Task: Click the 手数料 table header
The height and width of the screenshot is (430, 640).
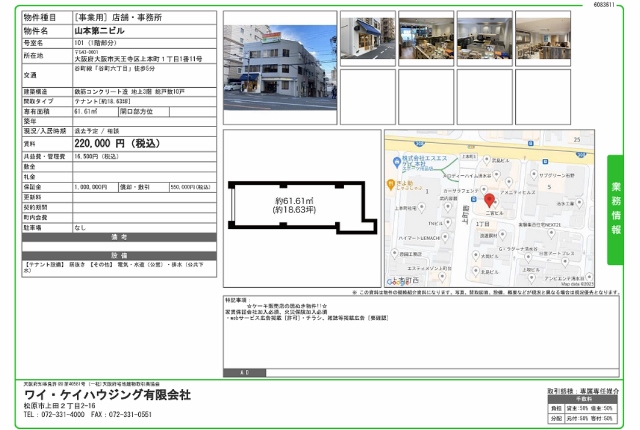Action: [x=583, y=399]
